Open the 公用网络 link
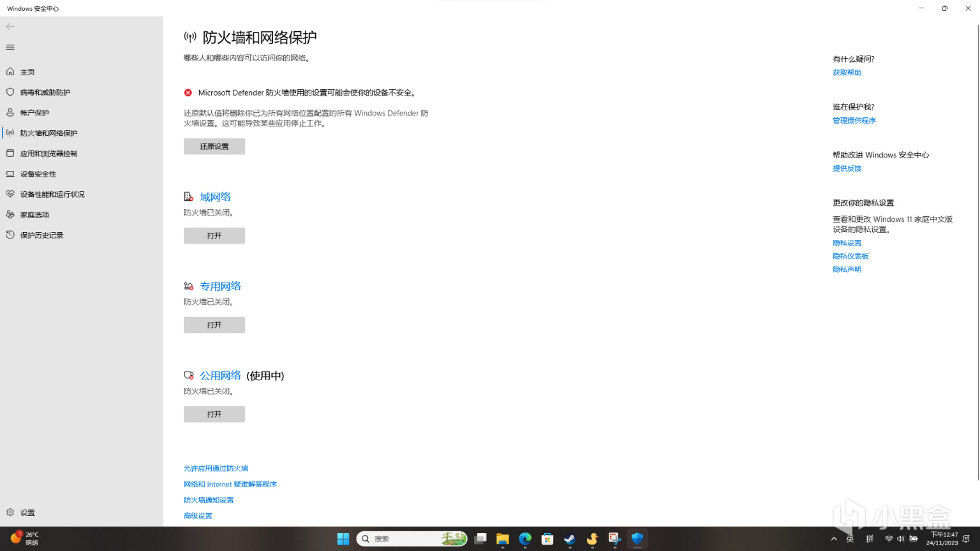The height and width of the screenshot is (551, 980). (221, 376)
